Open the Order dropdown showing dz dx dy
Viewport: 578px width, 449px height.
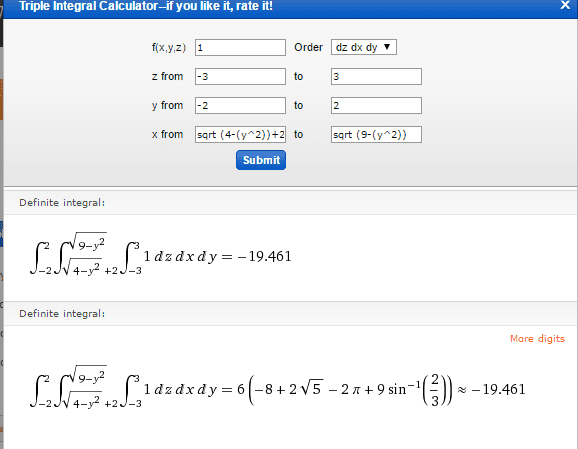[364, 47]
